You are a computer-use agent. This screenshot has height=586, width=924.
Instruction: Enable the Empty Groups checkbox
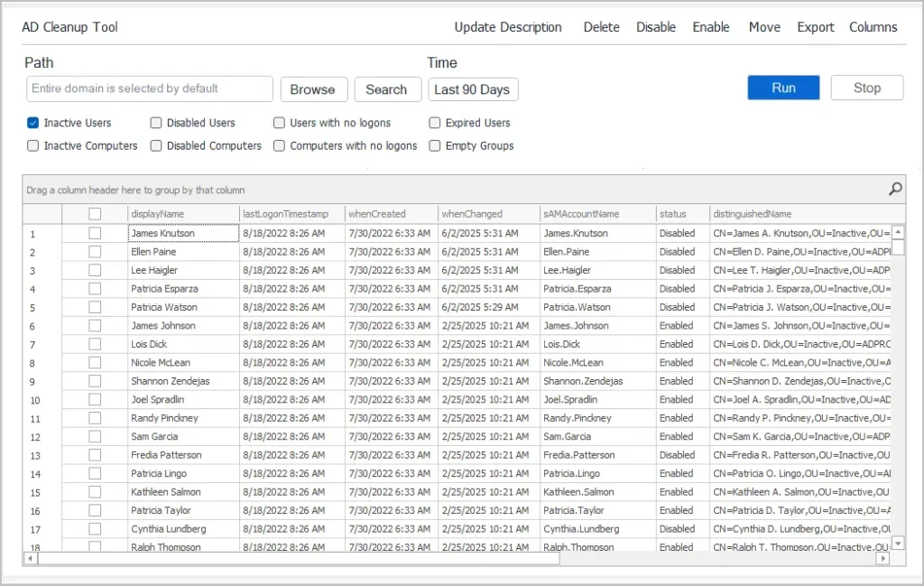[434, 145]
